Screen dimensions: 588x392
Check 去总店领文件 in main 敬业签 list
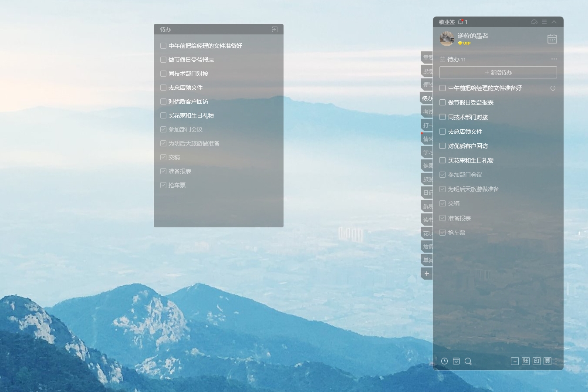click(x=443, y=132)
